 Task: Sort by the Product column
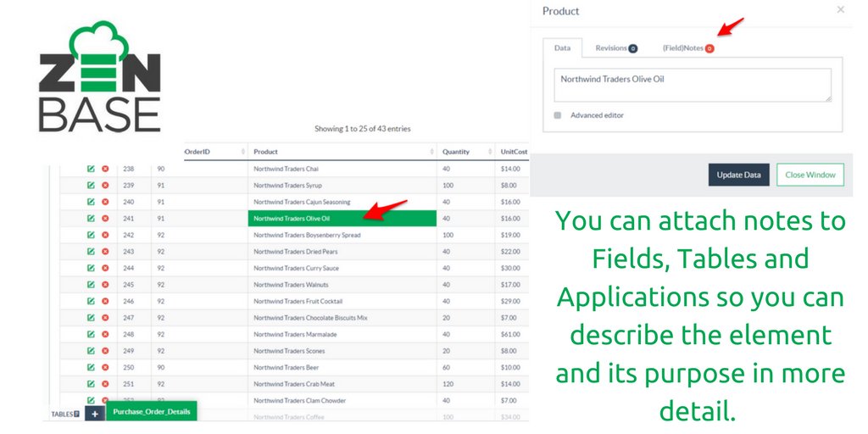342,151
